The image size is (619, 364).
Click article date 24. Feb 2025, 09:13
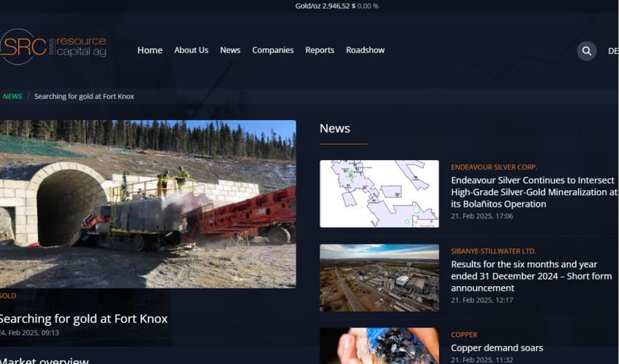[30, 333]
